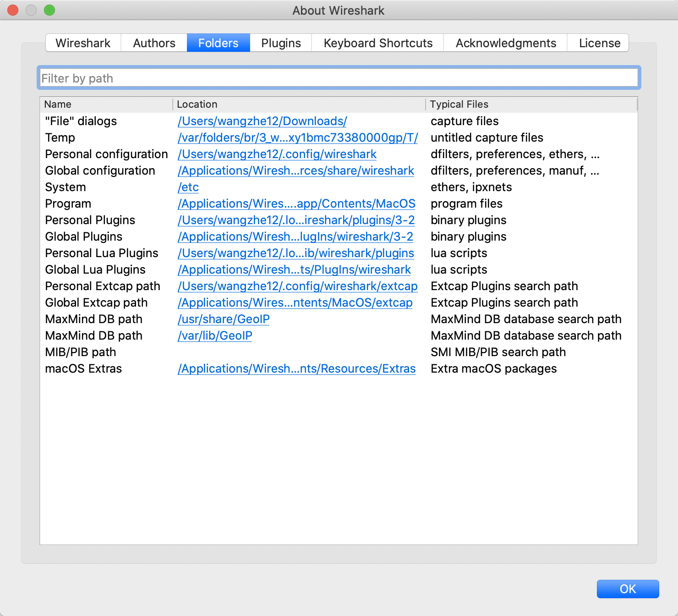Sort by the Location column header
This screenshot has height=616, width=678.
299,104
